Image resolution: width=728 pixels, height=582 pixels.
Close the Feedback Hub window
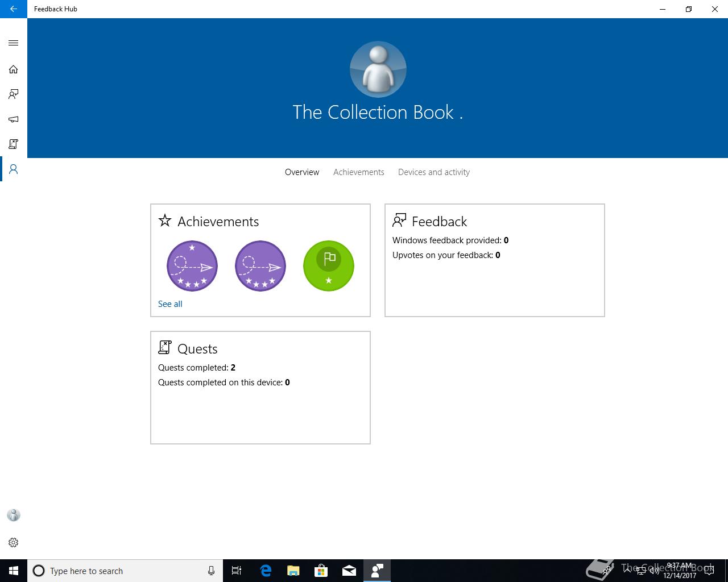(715, 9)
